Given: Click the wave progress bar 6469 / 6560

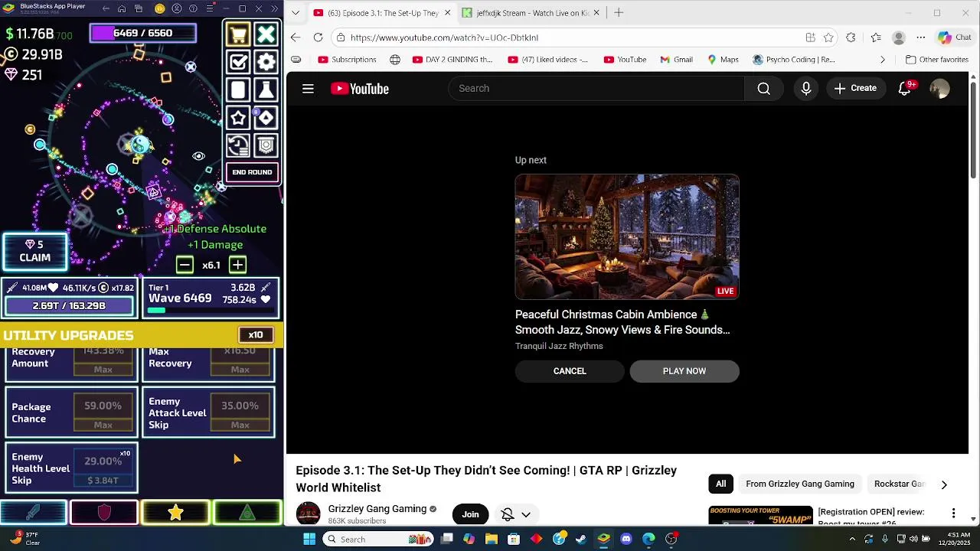Looking at the screenshot, I should [143, 33].
